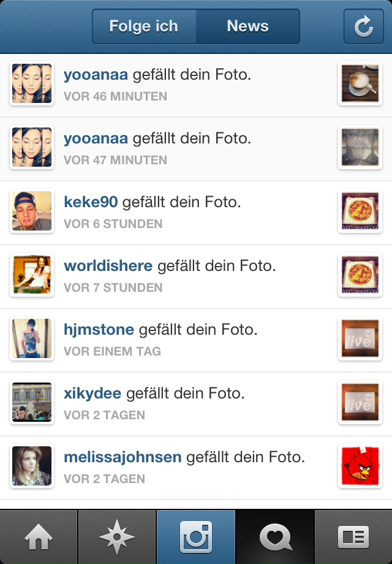Viewport: 392px width, 564px height.
Task: View the pizza photo liked by keke90
Action: pyautogui.click(x=360, y=211)
